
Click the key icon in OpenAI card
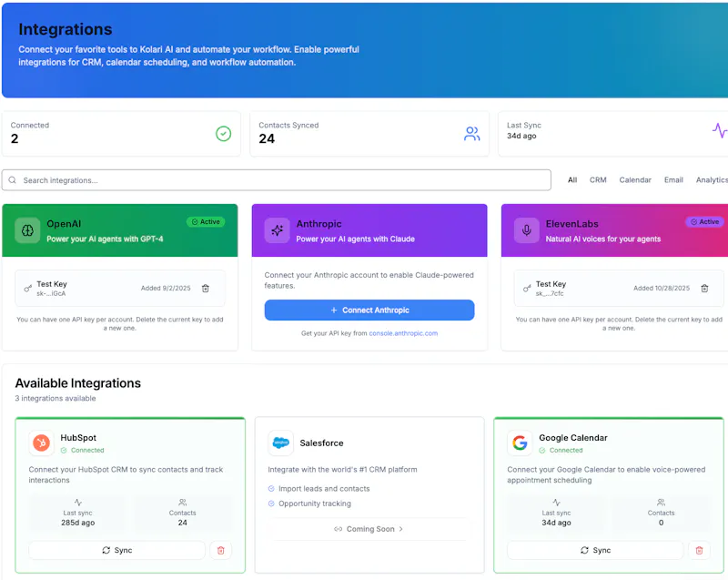28,289
